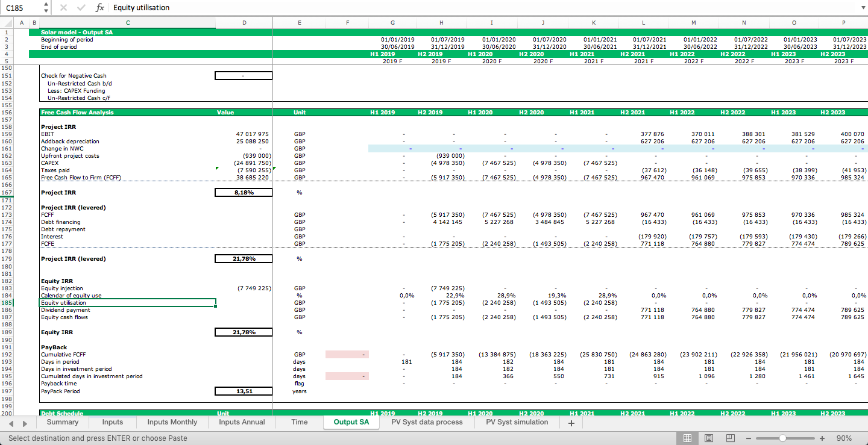This screenshot has width=868, height=445.
Task: Click Upfront project costs (939 000) in column D
Action: pyautogui.click(x=257, y=156)
